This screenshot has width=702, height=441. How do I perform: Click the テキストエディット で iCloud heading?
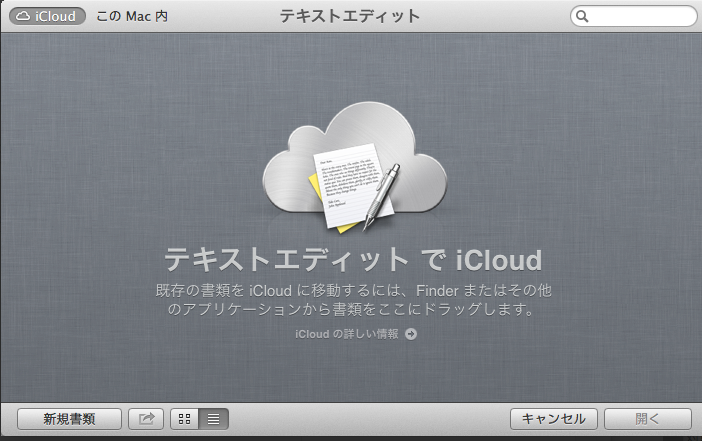353,260
